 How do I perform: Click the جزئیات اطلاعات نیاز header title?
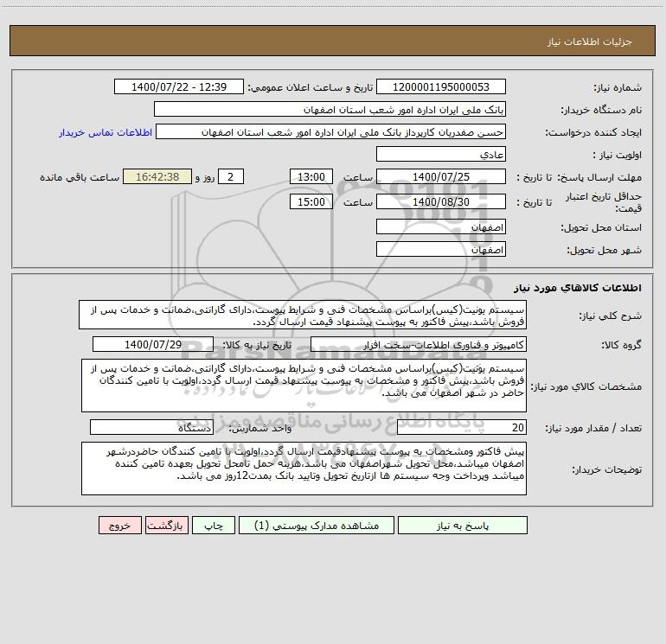coord(590,41)
